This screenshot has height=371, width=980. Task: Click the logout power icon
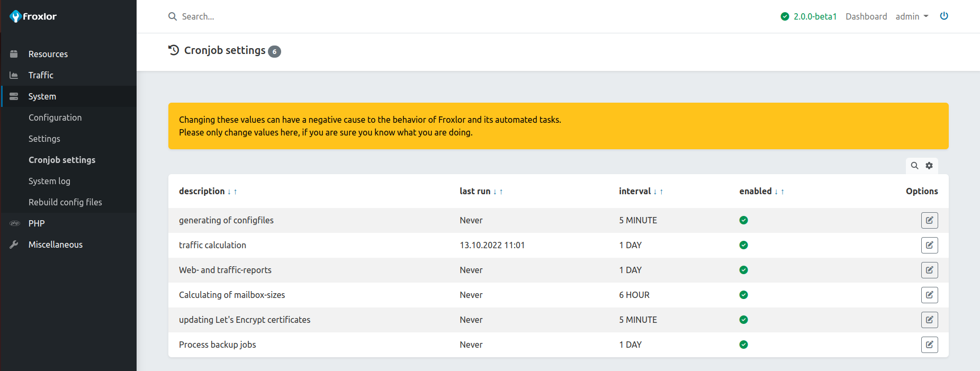click(943, 16)
